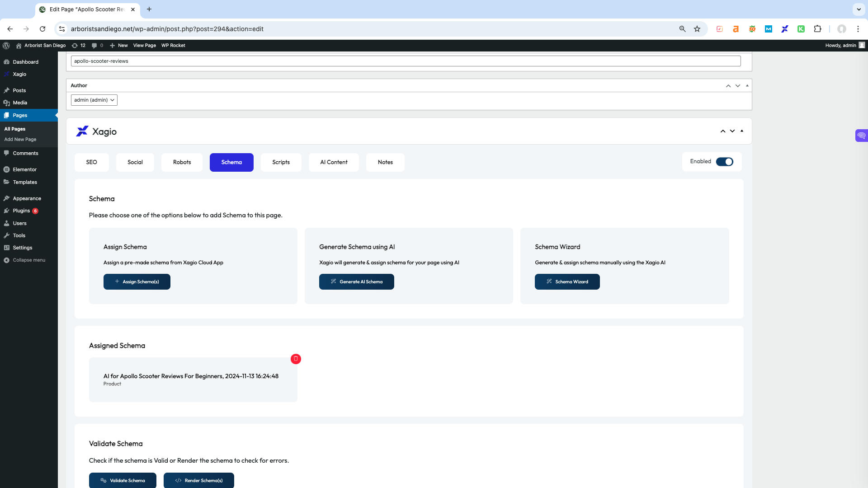Screen dimensions: 868x488
Task: View site information icon in address bar
Action: coord(62,29)
